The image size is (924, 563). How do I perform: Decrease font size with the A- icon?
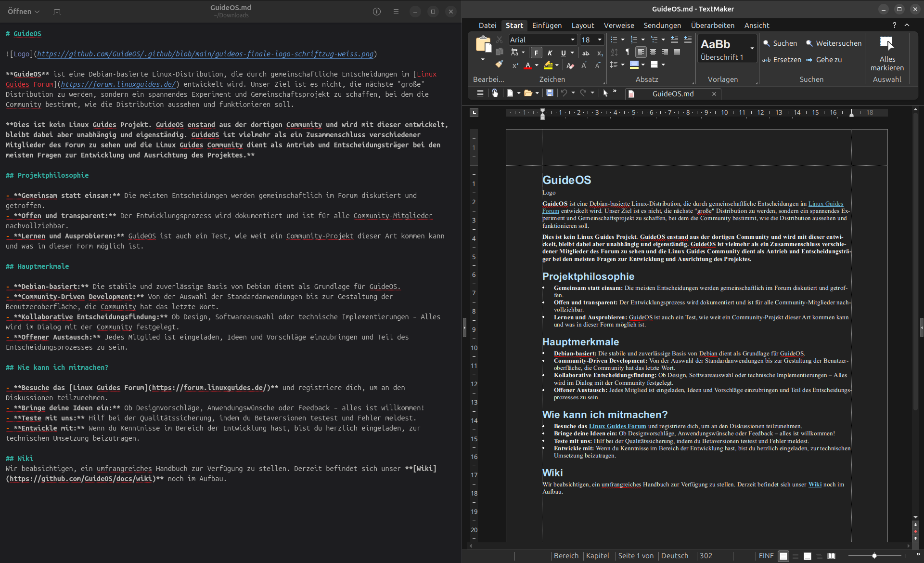[x=598, y=65]
